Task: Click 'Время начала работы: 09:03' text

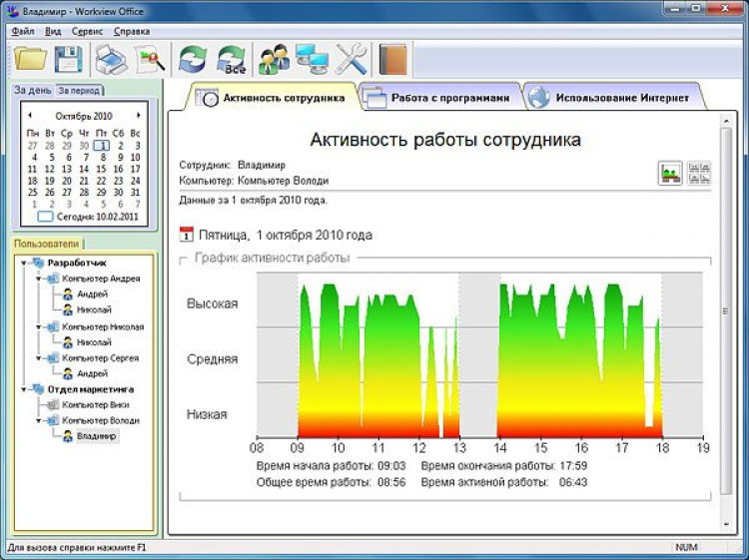Action: click(331, 465)
